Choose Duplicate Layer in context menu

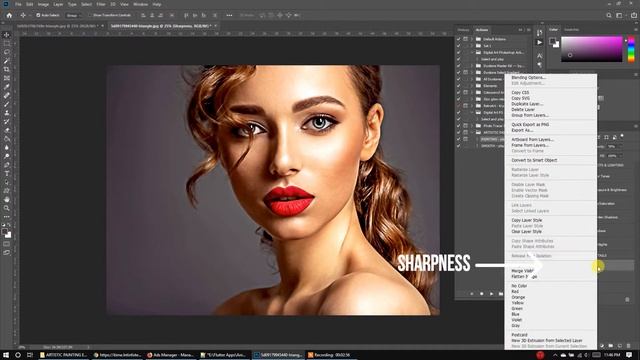click(x=527, y=104)
